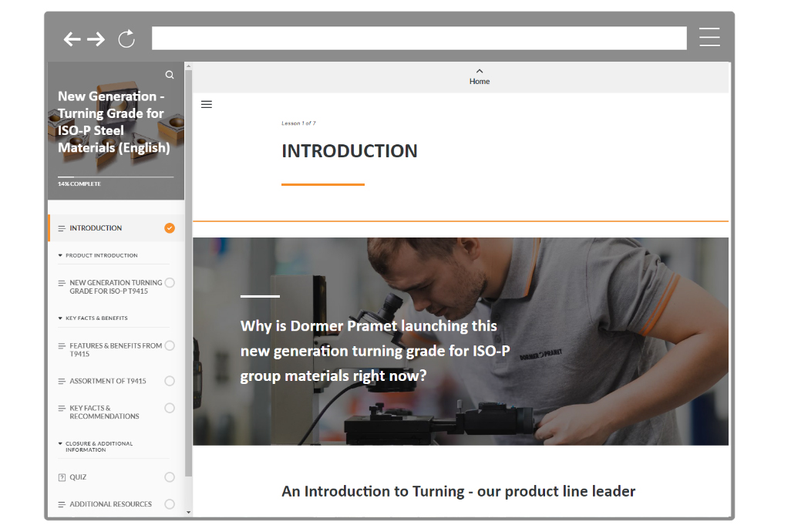This screenshot has width=798, height=532.
Task: Open New Generation Turning Grade for ISO-P T9415
Action: 116,287
